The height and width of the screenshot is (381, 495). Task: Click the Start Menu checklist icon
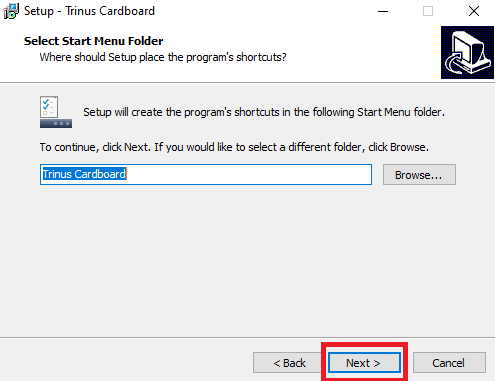pos(56,112)
